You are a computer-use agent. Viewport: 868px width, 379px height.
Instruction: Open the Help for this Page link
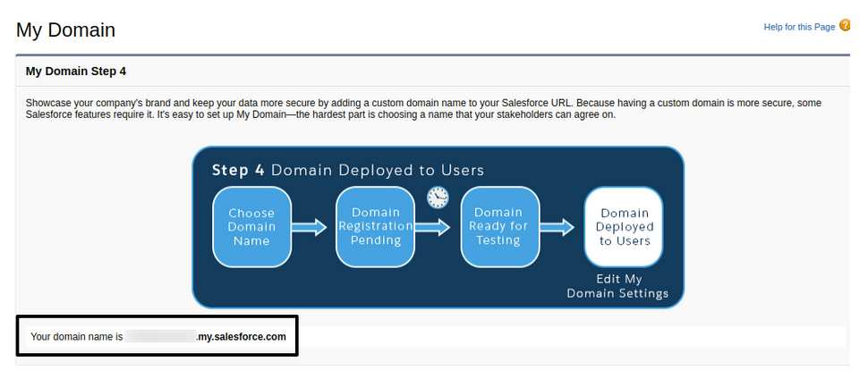(x=798, y=28)
